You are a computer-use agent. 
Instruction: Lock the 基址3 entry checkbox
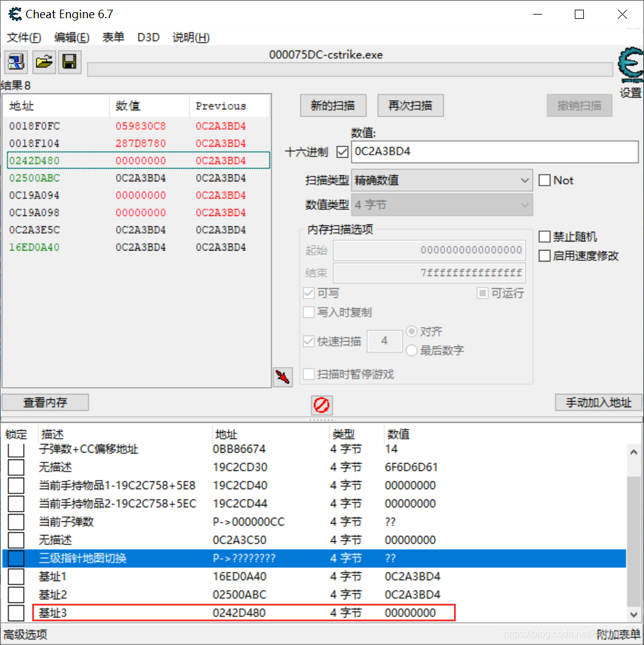[16, 613]
